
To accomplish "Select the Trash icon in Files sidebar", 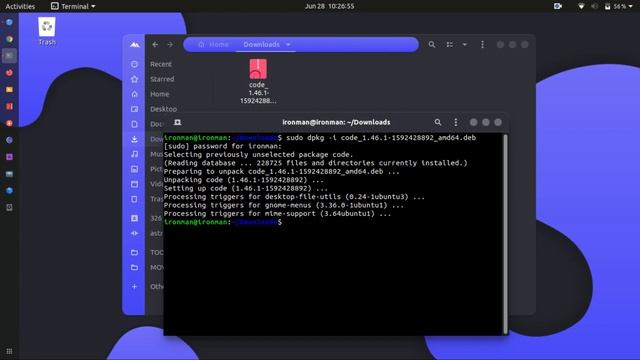I will 134,199.
